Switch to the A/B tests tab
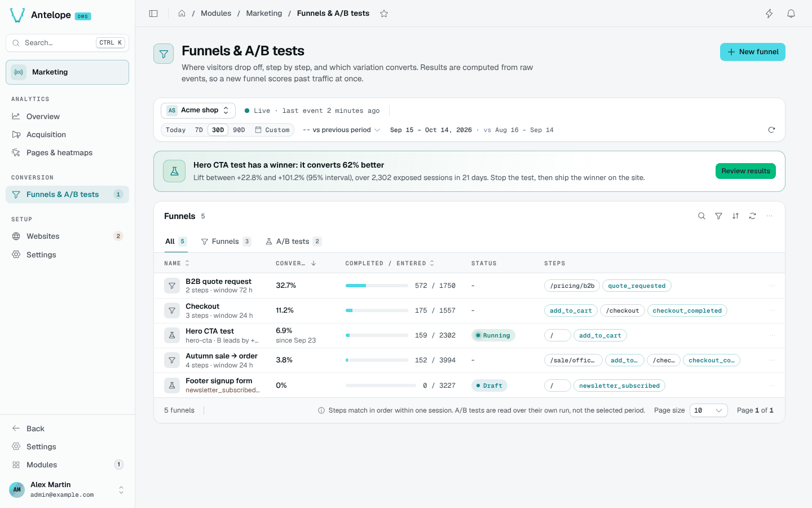This screenshot has width=812, height=508. pyautogui.click(x=293, y=242)
